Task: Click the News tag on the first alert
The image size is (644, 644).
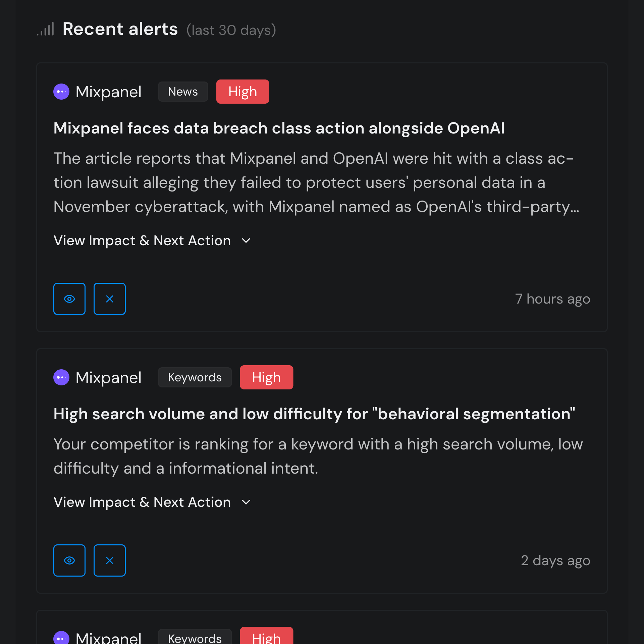Action: [x=183, y=92]
